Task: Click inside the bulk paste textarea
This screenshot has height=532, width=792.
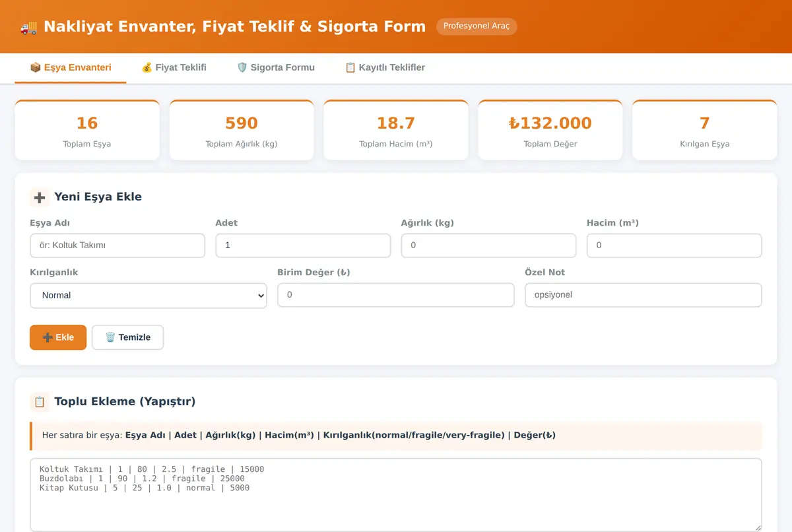Action: 396,495
